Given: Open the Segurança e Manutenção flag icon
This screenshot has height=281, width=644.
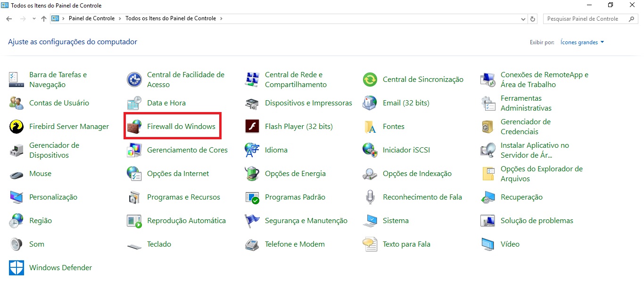Looking at the screenshot, I should [252, 221].
